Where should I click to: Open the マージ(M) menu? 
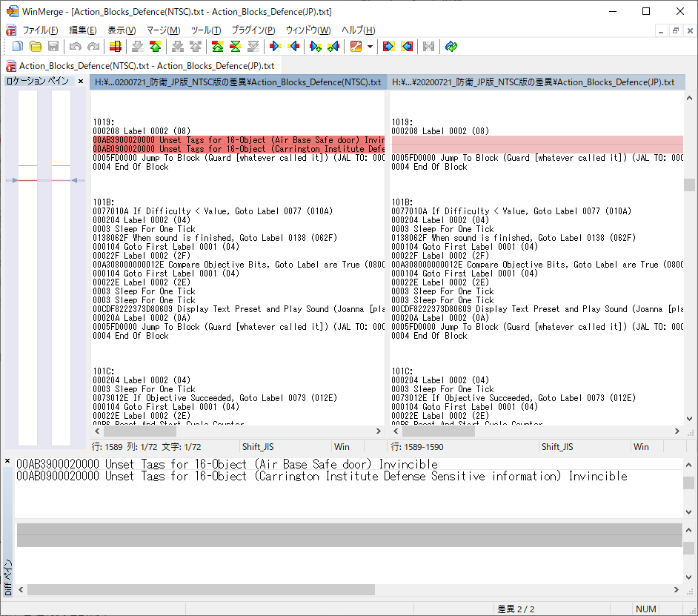[163, 30]
